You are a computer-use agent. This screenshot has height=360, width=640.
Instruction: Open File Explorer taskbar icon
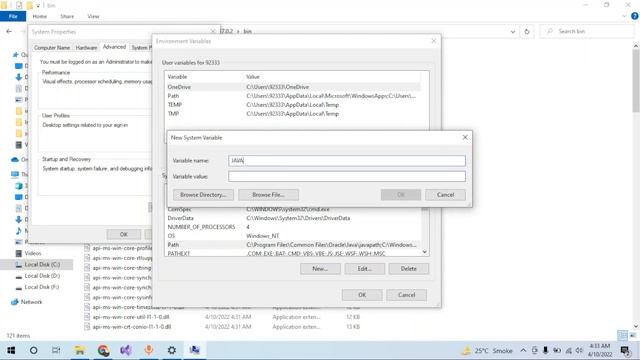point(80,350)
